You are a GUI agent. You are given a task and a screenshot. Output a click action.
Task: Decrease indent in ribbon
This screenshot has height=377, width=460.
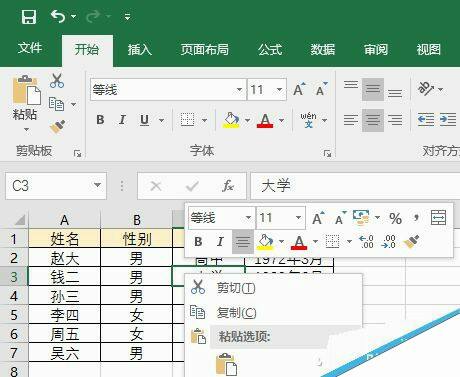click(x=426, y=120)
